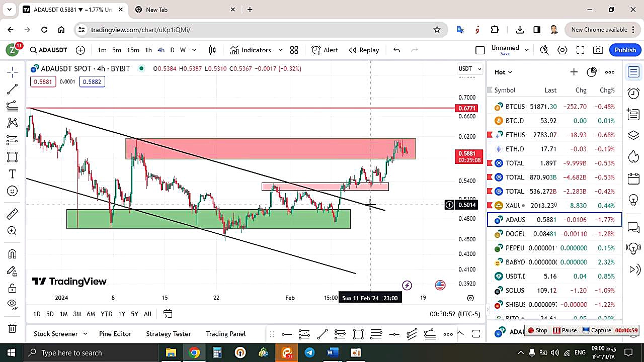Screen dimensions: 644x362
Task: Open watchlist three-dot menu
Action: [610, 72]
